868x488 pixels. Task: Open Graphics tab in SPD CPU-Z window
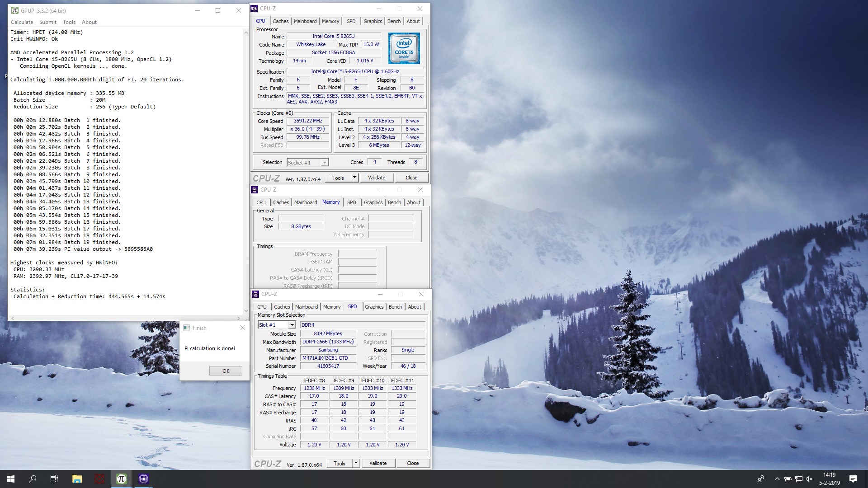point(374,307)
